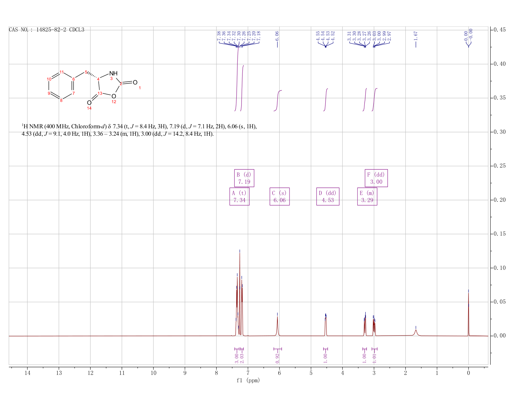Click the 1H NMR report text block

pos(139,130)
